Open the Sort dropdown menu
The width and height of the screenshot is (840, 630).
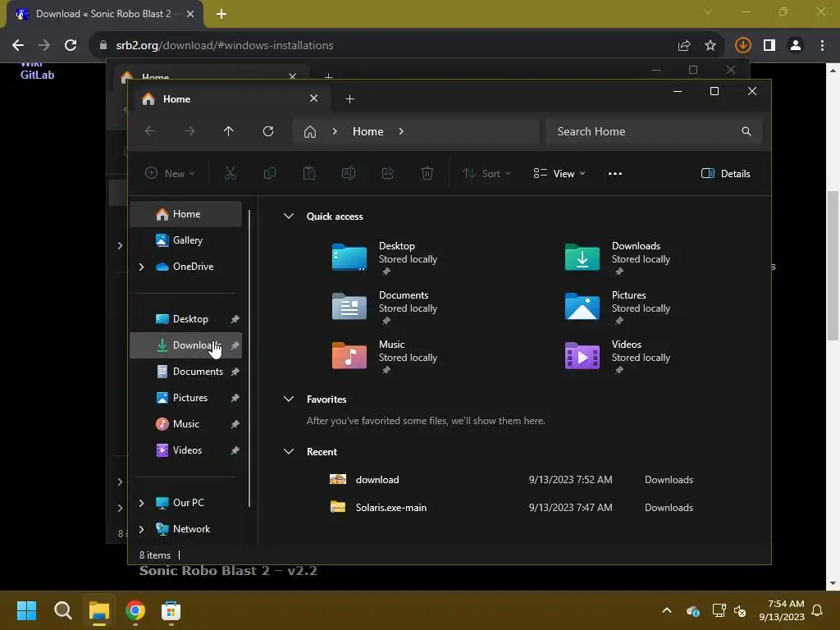(486, 174)
